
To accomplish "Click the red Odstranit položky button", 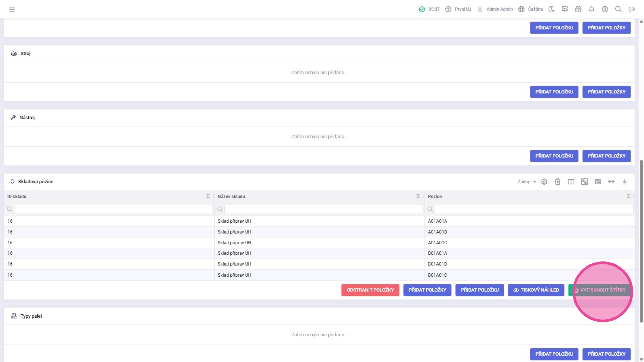I will pyautogui.click(x=370, y=290).
